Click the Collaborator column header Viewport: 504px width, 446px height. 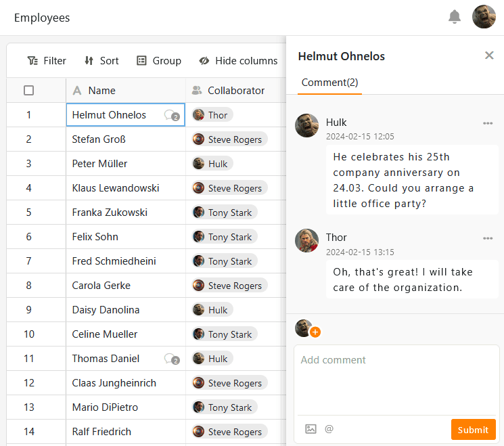click(235, 91)
